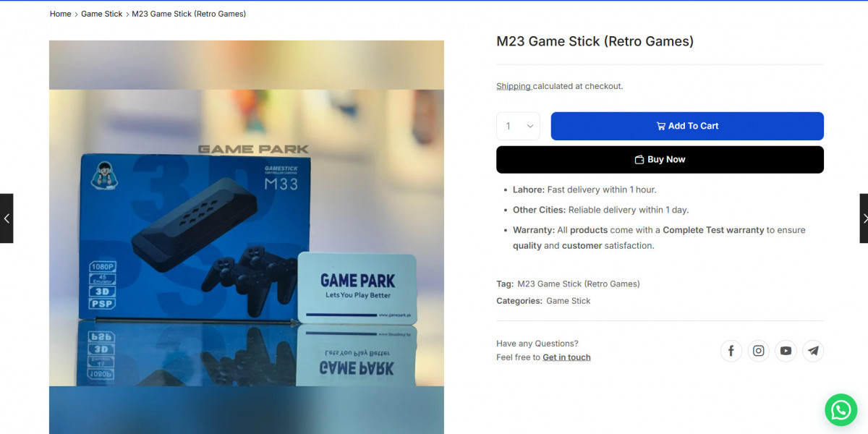Open the Get in touch link
This screenshot has height=434, width=868.
566,357
